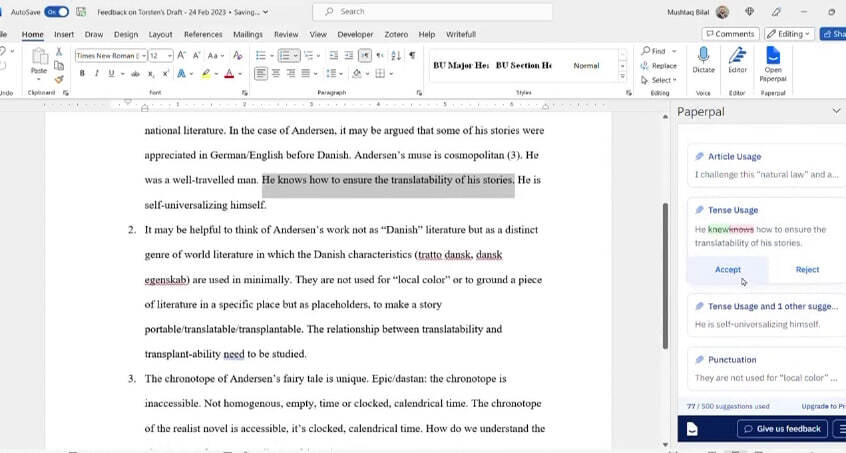Click the Dictate microphone icon
The width and height of the screenshot is (846, 453).
(703, 54)
